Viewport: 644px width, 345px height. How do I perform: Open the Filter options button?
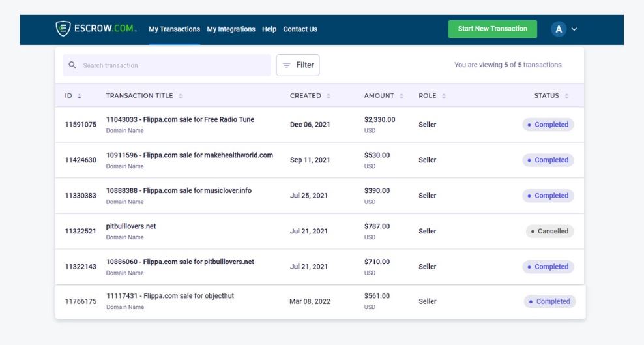tap(298, 65)
